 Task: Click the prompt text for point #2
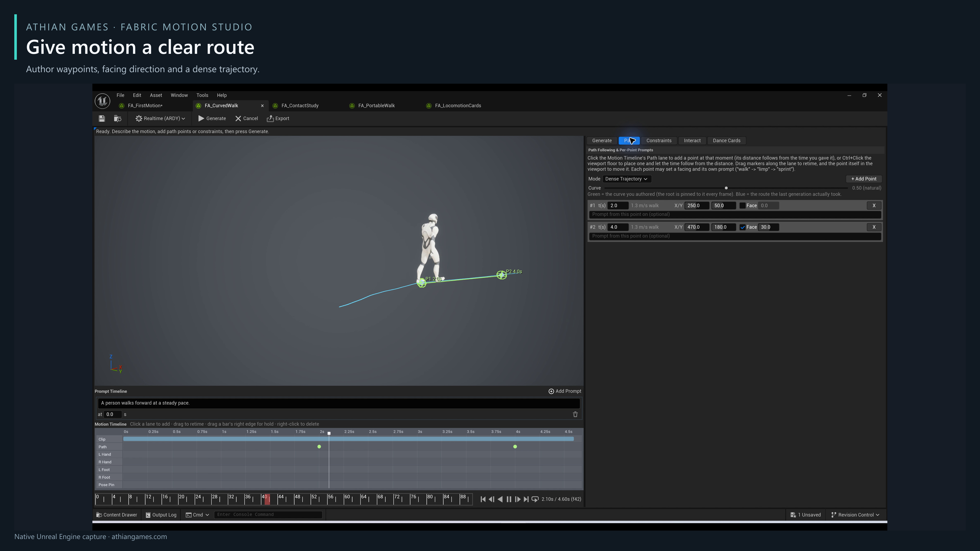(735, 236)
